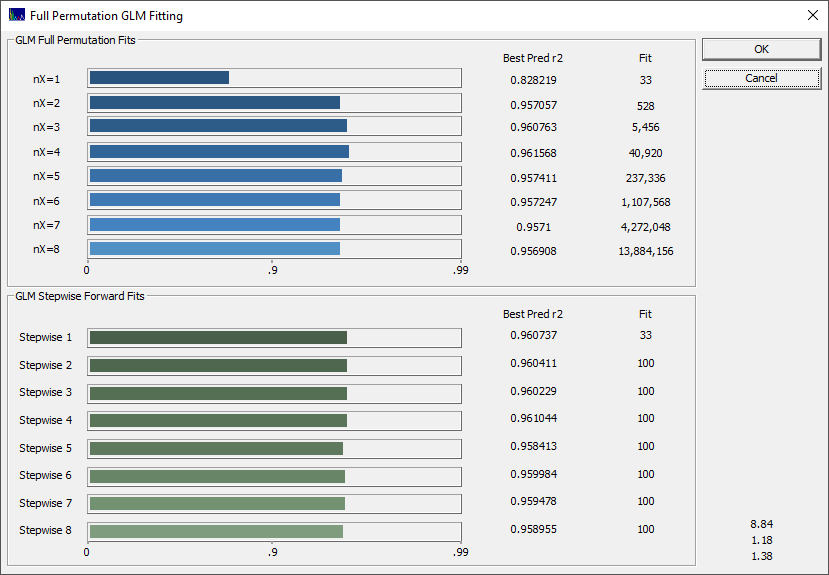Image resolution: width=829 pixels, height=575 pixels.
Task: Click the fit count 4,272,048
Action: click(x=646, y=227)
